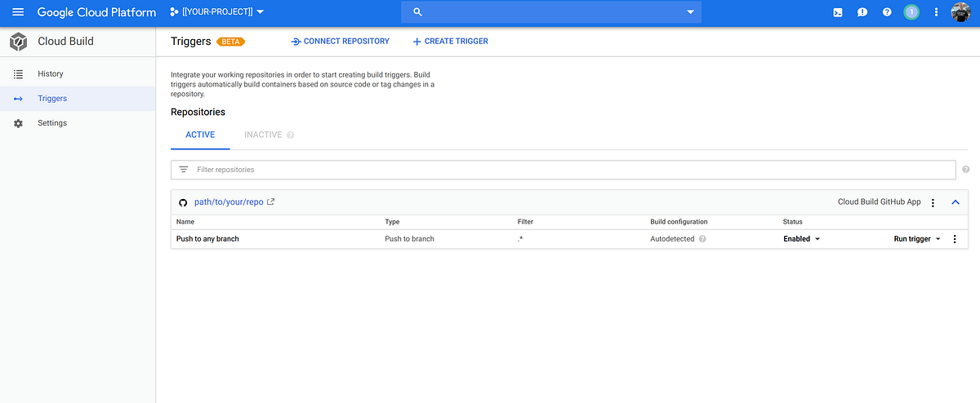Click CONNECT REPOSITORY button
980x403 pixels.
pos(341,41)
